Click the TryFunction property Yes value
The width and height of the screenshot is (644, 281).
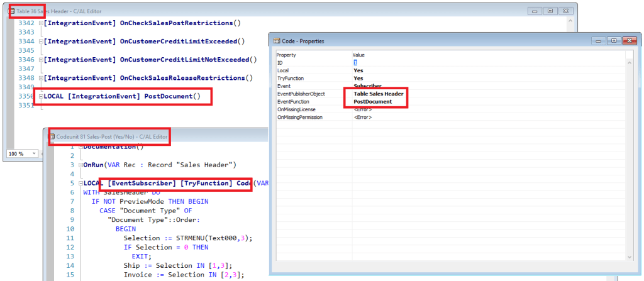[358, 78]
